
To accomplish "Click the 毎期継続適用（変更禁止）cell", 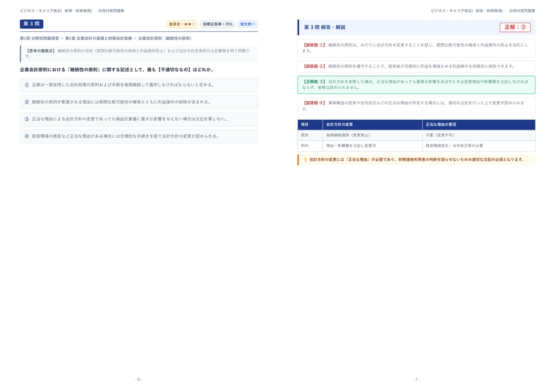I will point(372,135).
